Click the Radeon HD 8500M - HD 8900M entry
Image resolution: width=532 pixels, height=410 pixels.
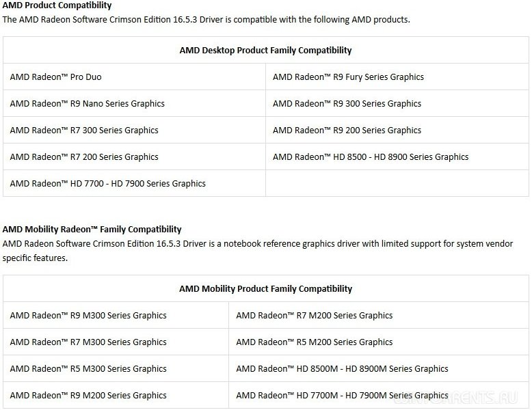coord(342,369)
